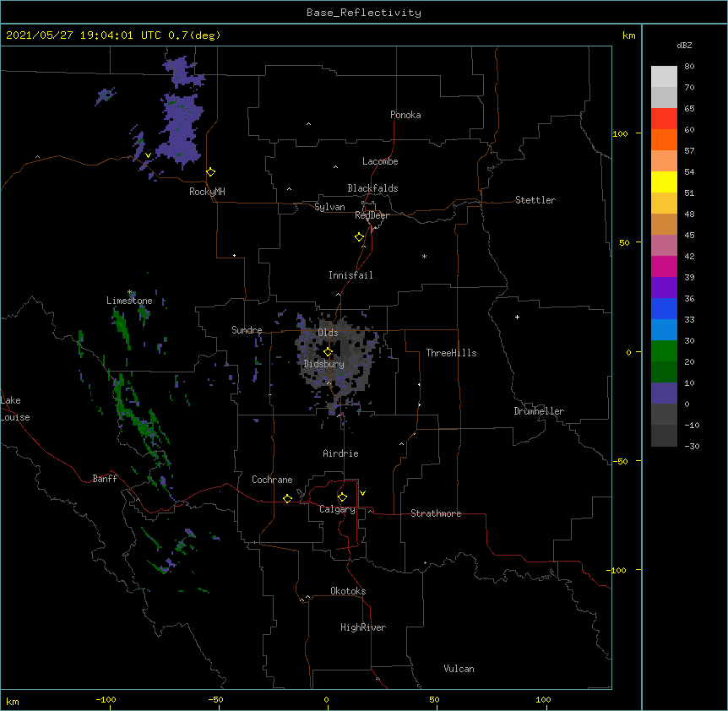Click the HighRiver city label

click(363, 627)
